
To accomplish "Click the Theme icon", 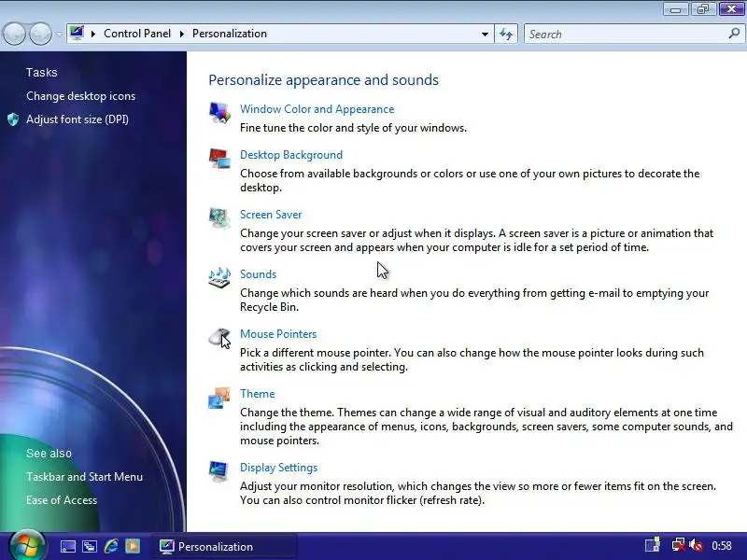I will click(219, 398).
